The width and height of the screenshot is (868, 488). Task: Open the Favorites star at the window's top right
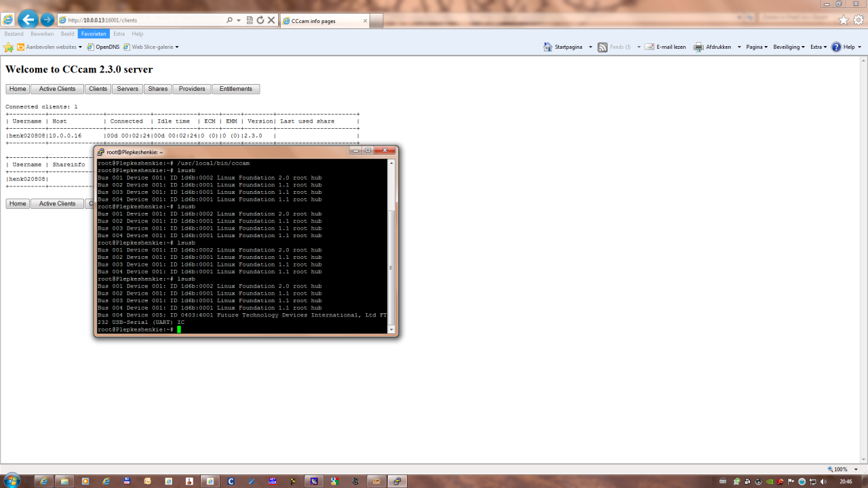pyautogui.click(x=844, y=20)
